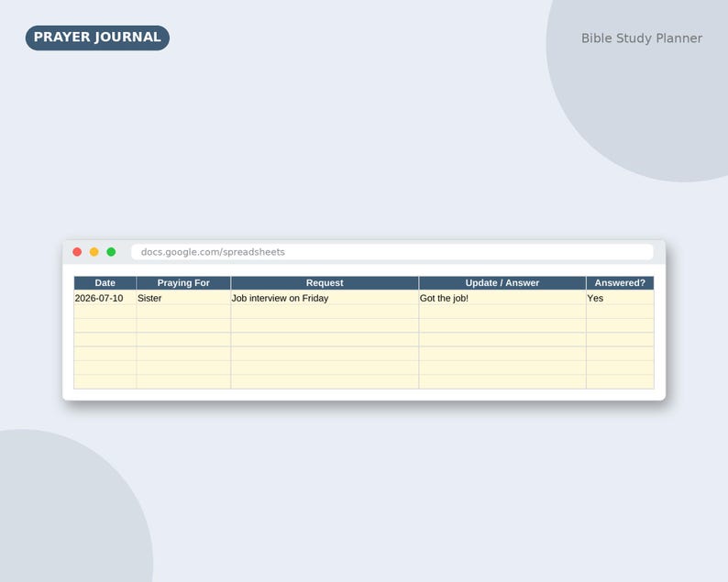Select the Answered? column header
Viewport: 728px width, 582px height.
[x=620, y=283]
